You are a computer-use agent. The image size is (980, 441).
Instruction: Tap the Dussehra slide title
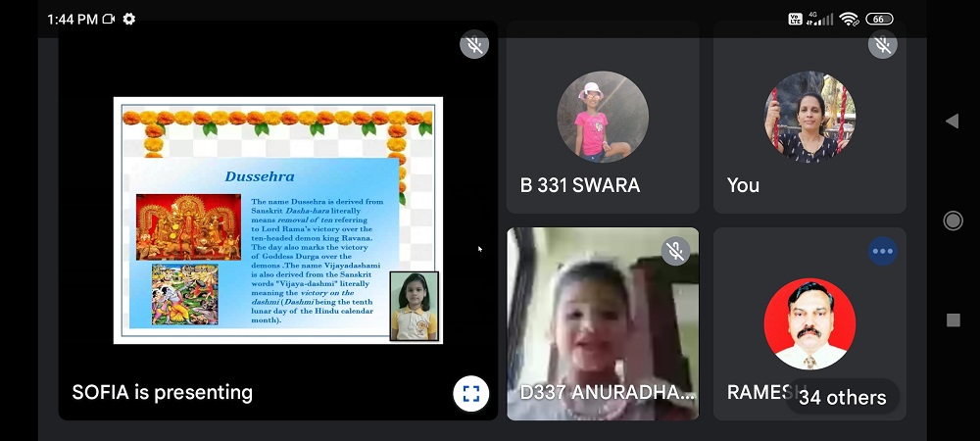pos(260,176)
